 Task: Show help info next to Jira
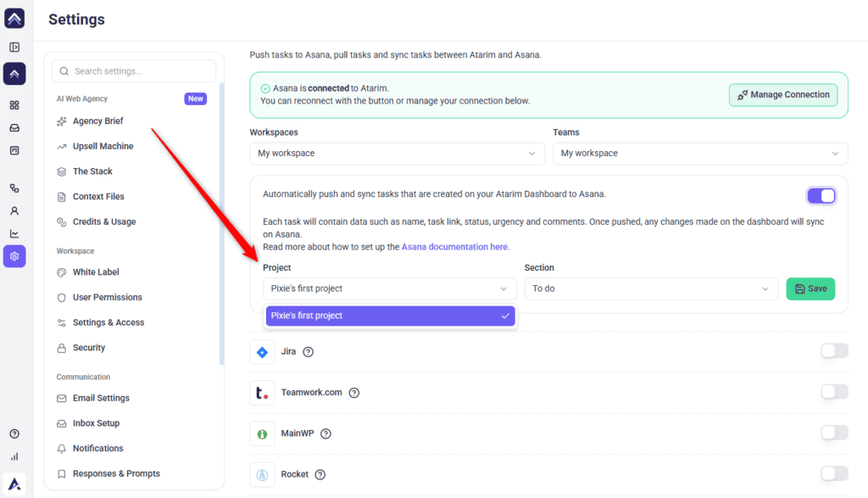(309, 352)
